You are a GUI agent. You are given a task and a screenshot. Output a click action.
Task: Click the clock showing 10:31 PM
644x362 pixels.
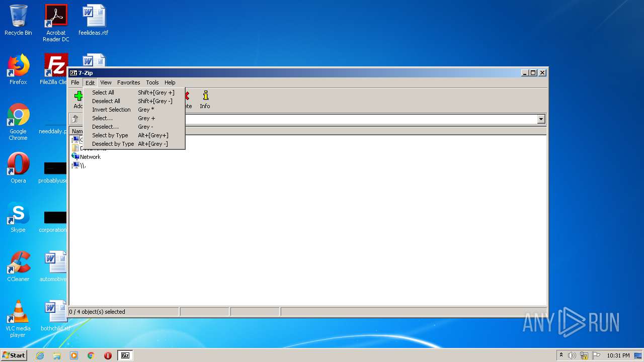(x=618, y=355)
